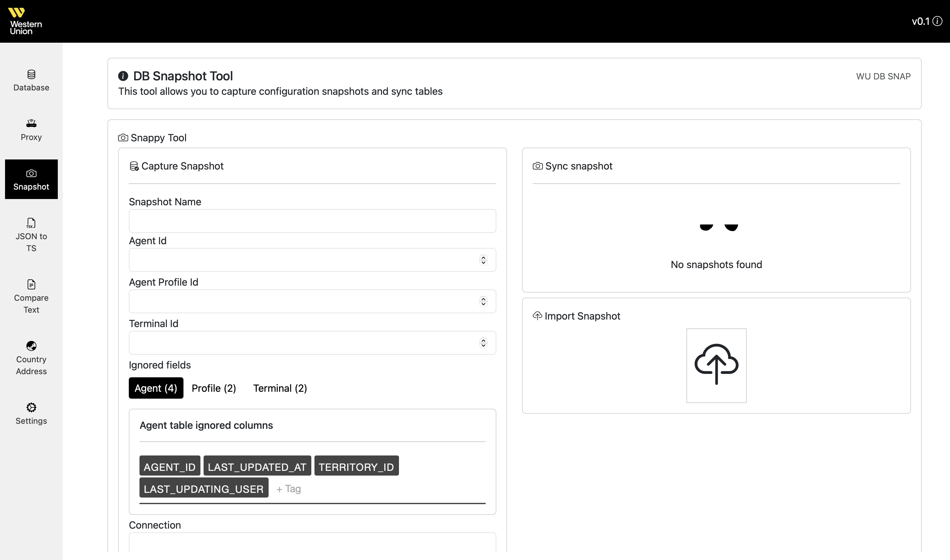This screenshot has height=560, width=950.
Task: Open the Proxy tool in sidebar
Action: [x=31, y=130]
